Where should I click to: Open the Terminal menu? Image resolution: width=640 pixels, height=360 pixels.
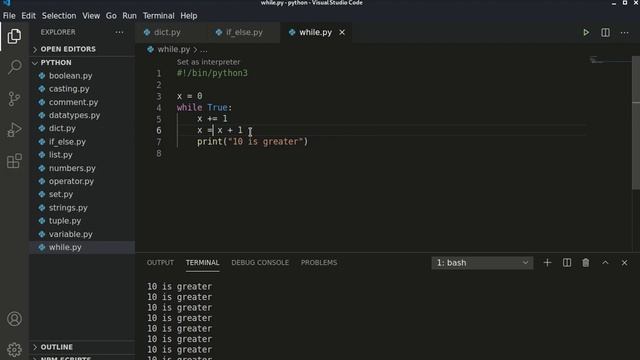pos(158,16)
